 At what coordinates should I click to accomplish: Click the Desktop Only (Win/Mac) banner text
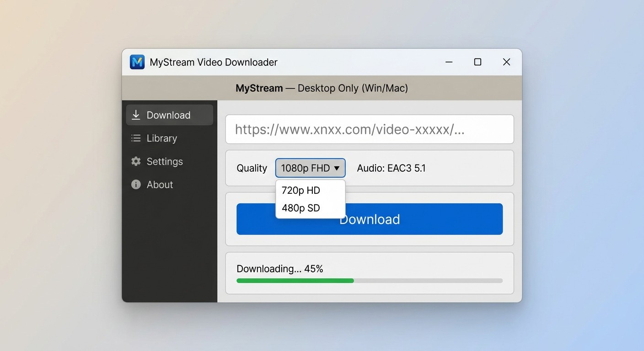[x=353, y=88]
